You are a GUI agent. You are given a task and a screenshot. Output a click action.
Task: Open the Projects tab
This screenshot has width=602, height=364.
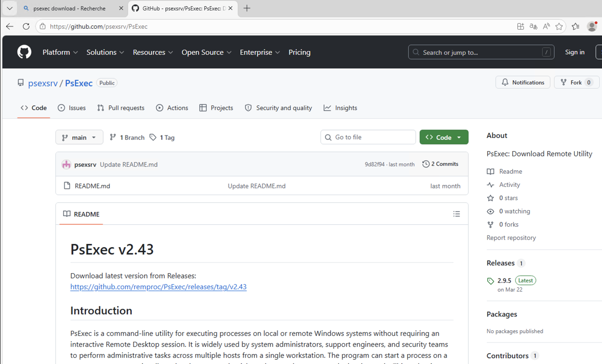coord(216,108)
